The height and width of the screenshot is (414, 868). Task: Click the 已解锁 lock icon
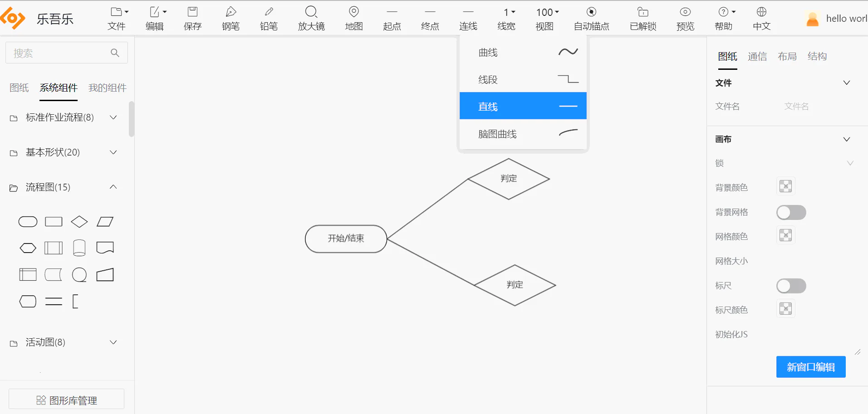(x=643, y=18)
